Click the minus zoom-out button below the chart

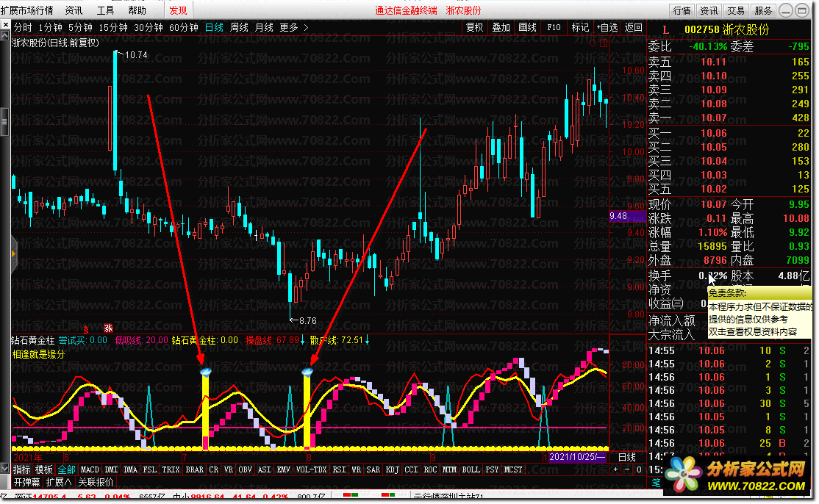pos(627,469)
